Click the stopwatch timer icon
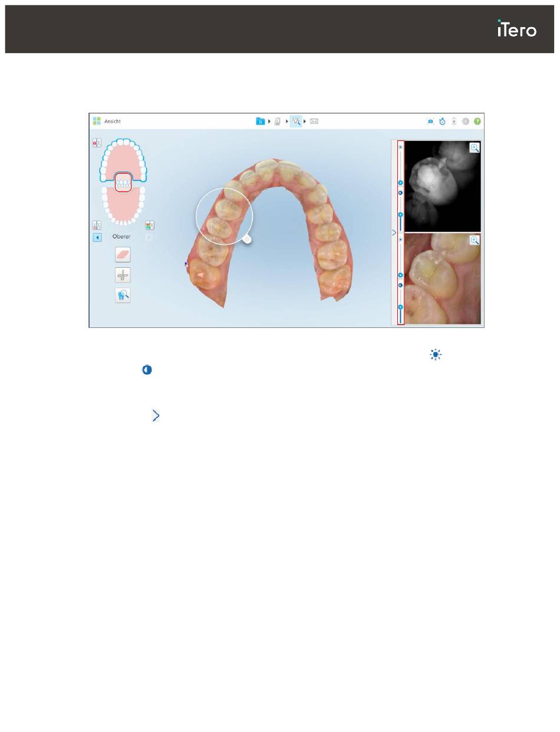The width and height of the screenshot is (560, 732). (442, 121)
